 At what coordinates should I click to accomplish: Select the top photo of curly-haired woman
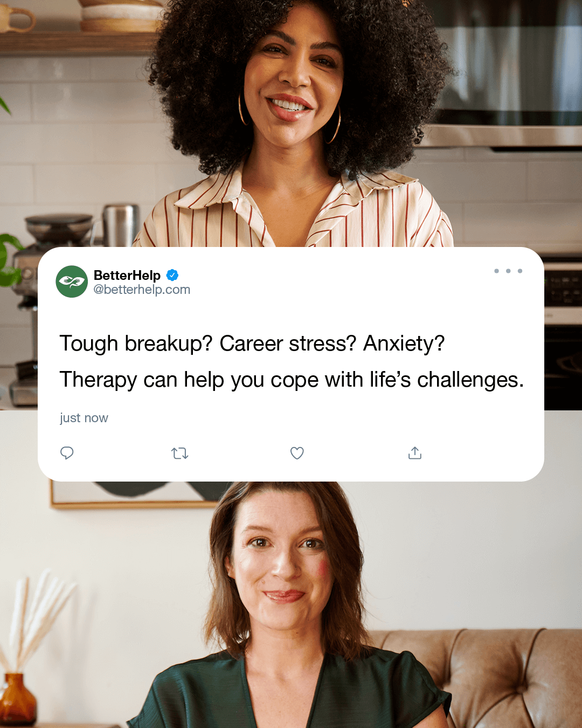click(x=291, y=123)
